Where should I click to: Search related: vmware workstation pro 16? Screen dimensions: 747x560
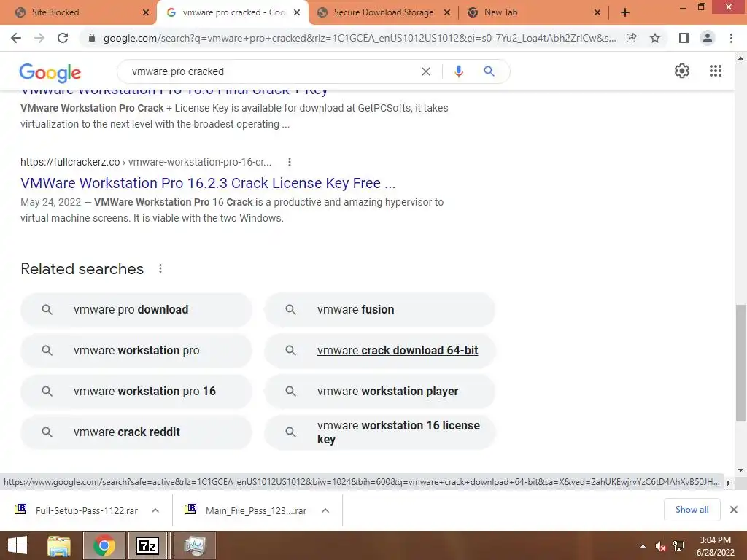tap(136, 392)
